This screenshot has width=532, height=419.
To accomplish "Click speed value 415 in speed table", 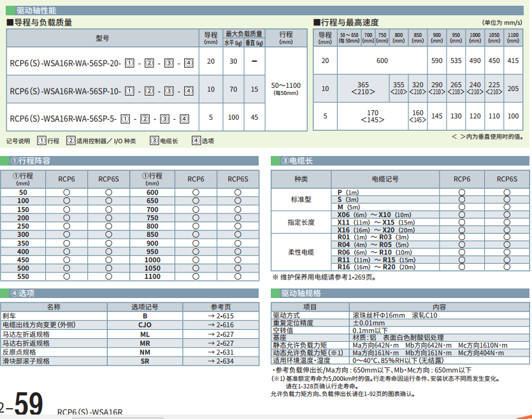I will (513, 60).
